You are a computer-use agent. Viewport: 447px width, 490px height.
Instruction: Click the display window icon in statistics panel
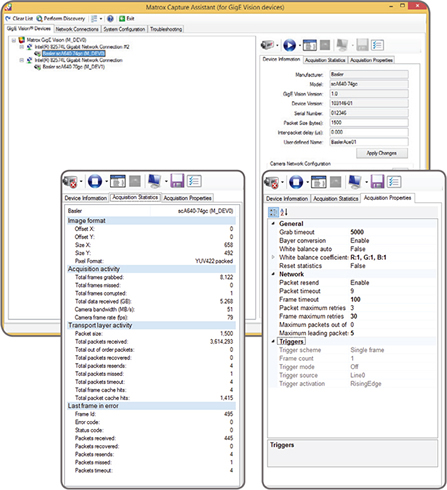click(x=118, y=181)
